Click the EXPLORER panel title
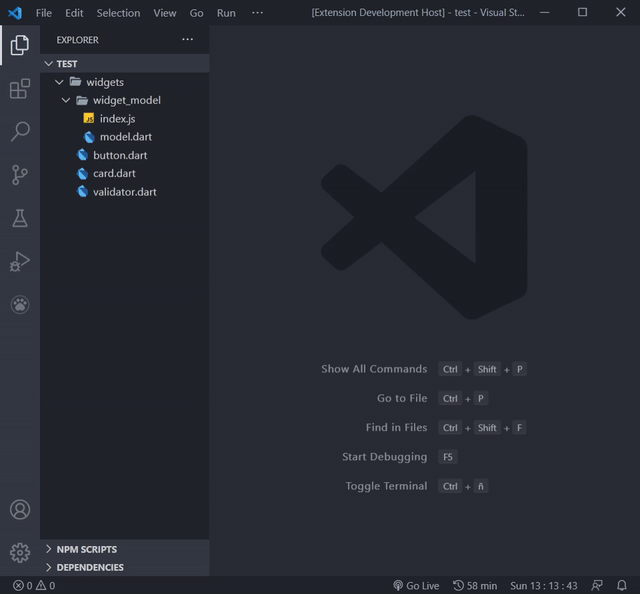The image size is (640, 594). 78,40
